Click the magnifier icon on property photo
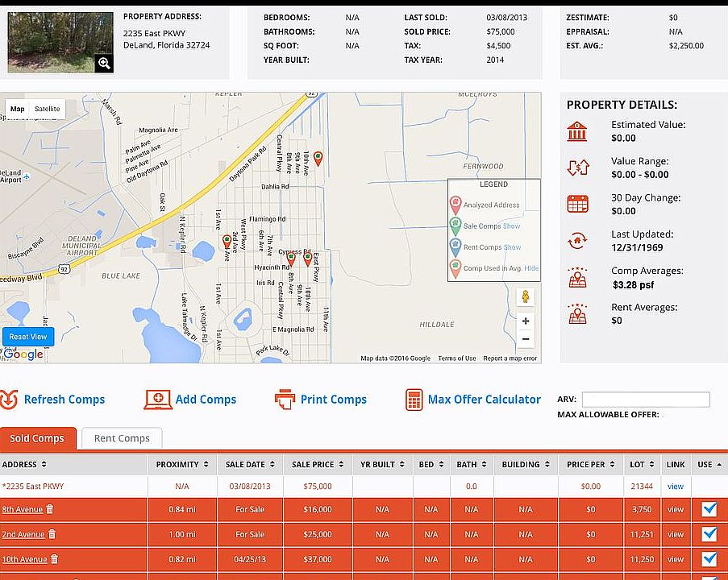This screenshot has height=580, width=728. pyautogui.click(x=104, y=63)
